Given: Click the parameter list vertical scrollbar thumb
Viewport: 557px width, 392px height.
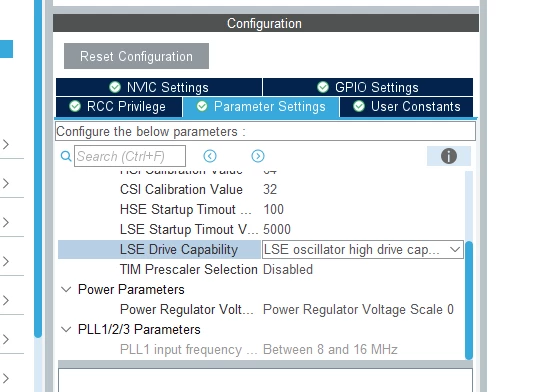Looking at the screenshot, I should pyautogui.click(x=469, y=300).
